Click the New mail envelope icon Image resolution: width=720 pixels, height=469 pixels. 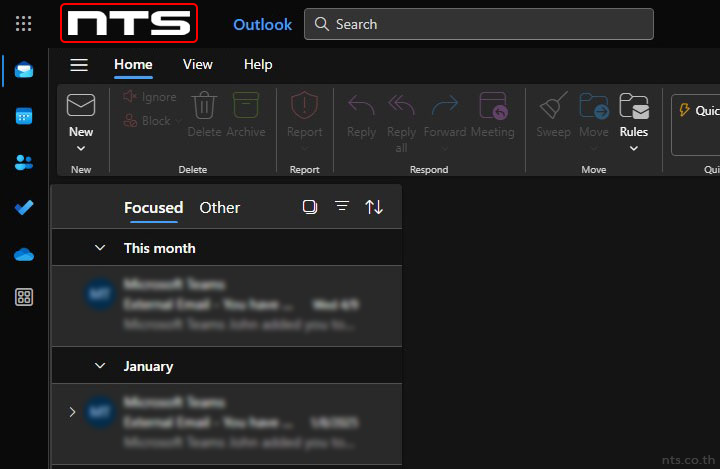click(81, 105)
